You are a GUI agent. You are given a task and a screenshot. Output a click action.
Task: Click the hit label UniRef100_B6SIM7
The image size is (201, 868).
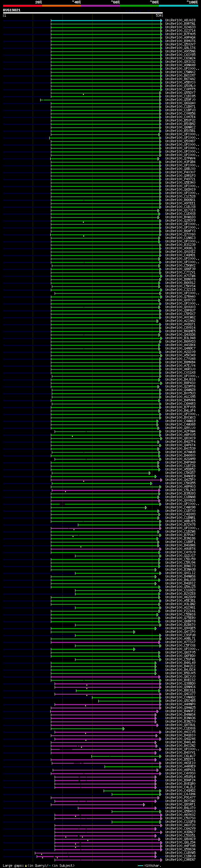[x=180, y=75]
